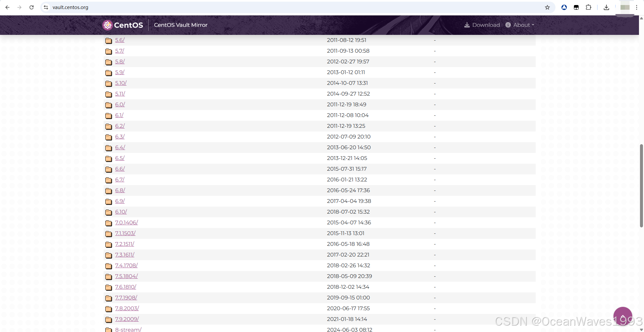This screenshot has width=644, height=332.
Task: Open the 7.7.1908/ directory link
Action: pos(126,297)
